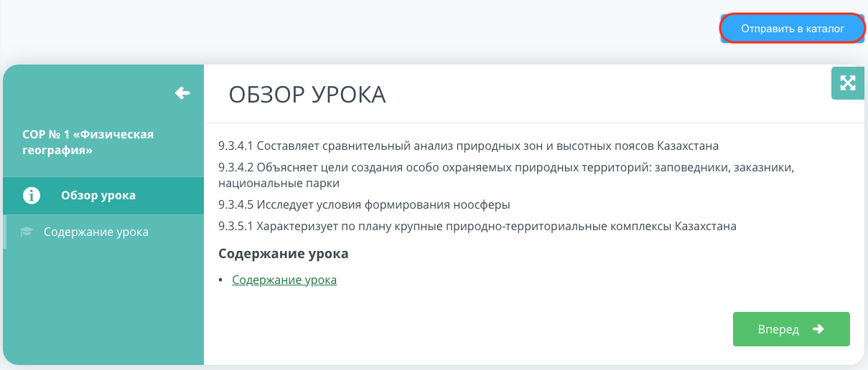The image size is (868, 370).
Task: Click the 9.3.4.1 learning objective line
Action: tap(468, 146)
